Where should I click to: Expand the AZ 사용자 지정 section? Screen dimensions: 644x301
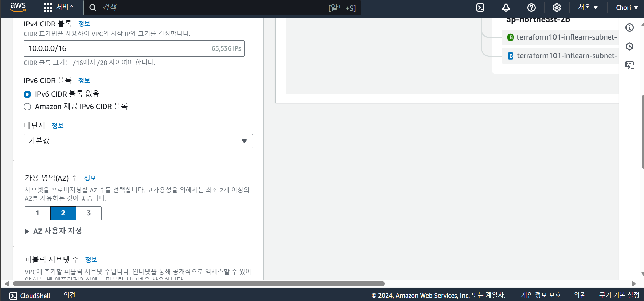(54, 231)
